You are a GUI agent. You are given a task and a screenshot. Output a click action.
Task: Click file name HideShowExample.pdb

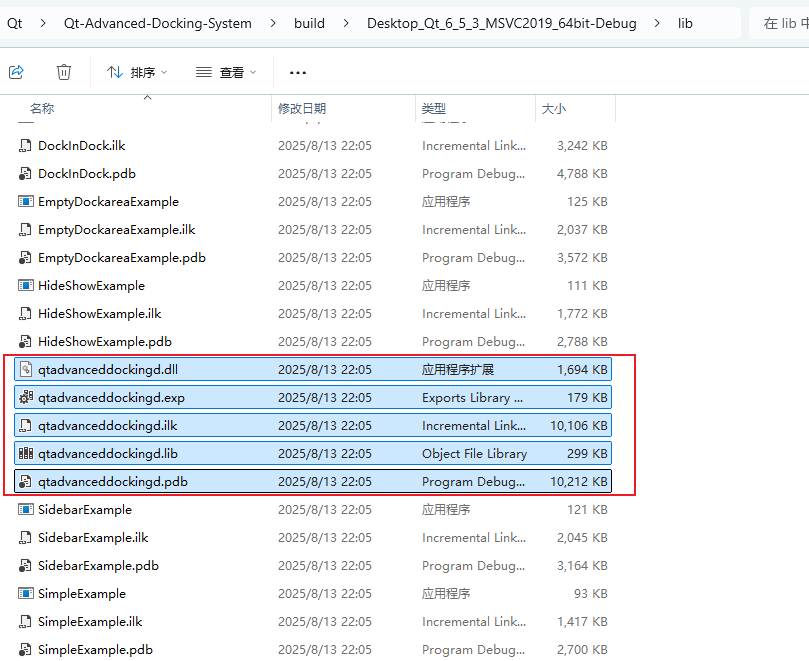point(105,342)
